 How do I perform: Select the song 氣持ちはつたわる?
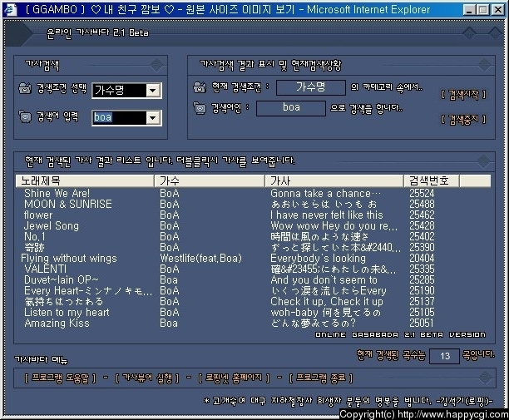[x=63, y=302]
